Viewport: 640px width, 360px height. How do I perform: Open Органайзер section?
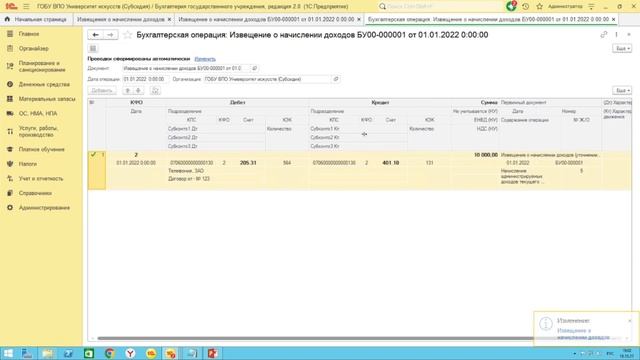click(x=33, y=49)
